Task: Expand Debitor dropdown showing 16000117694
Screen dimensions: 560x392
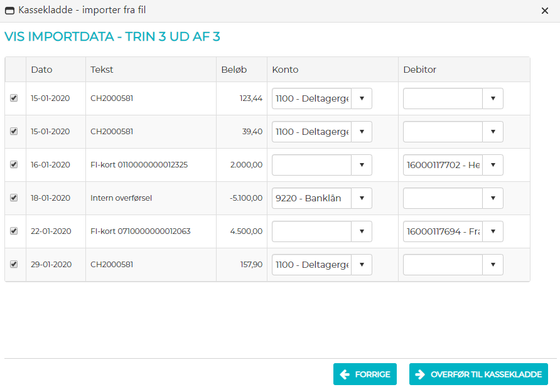Action: click(x=493, y=231)
